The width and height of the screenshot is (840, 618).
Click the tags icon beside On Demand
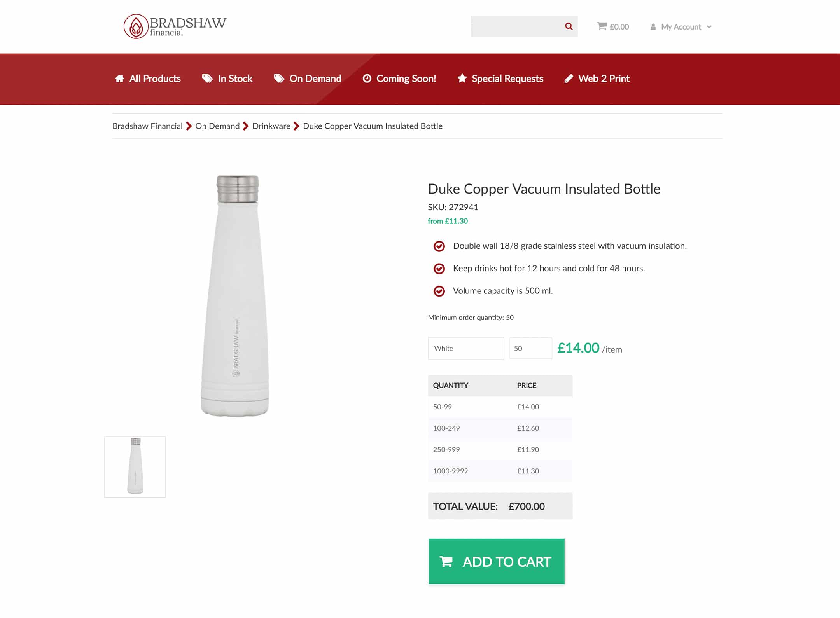coord(279,79)
